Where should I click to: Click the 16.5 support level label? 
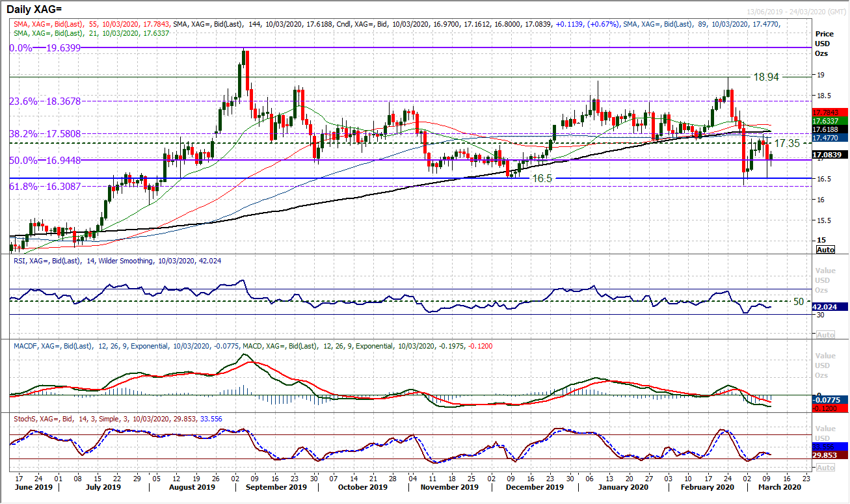tap(542, 178)
